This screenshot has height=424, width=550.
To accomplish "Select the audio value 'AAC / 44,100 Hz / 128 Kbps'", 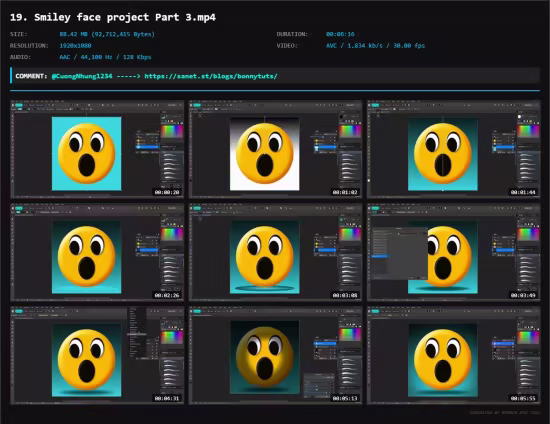I will pyautogui.click(x=105, y=57).
